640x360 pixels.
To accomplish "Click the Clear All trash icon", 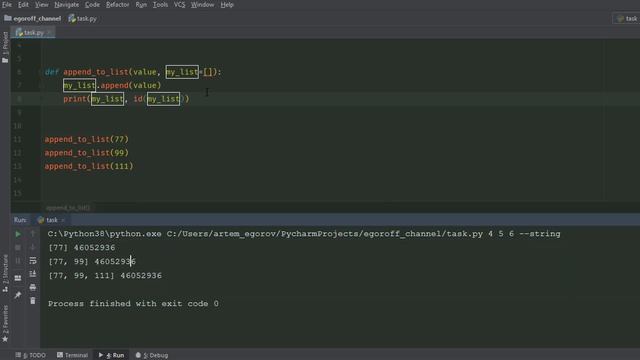I will [x=33, y=301].
